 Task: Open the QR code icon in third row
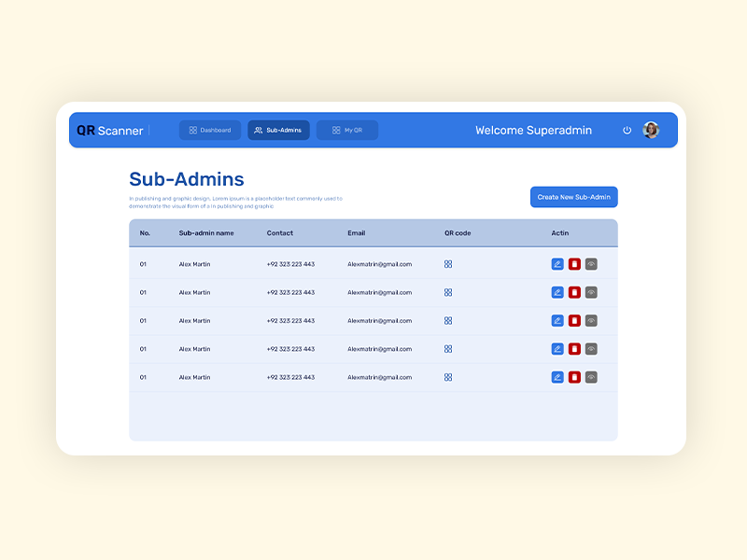tap(448, 320)
